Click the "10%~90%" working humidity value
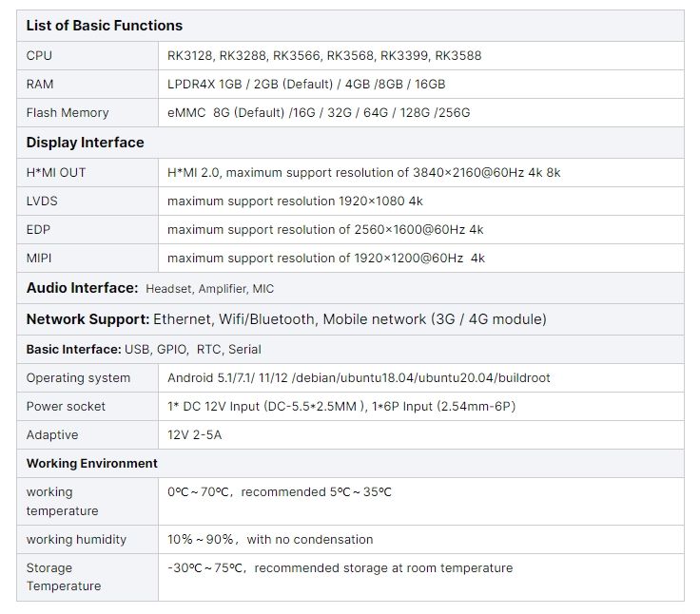 [x=270, y=539]
